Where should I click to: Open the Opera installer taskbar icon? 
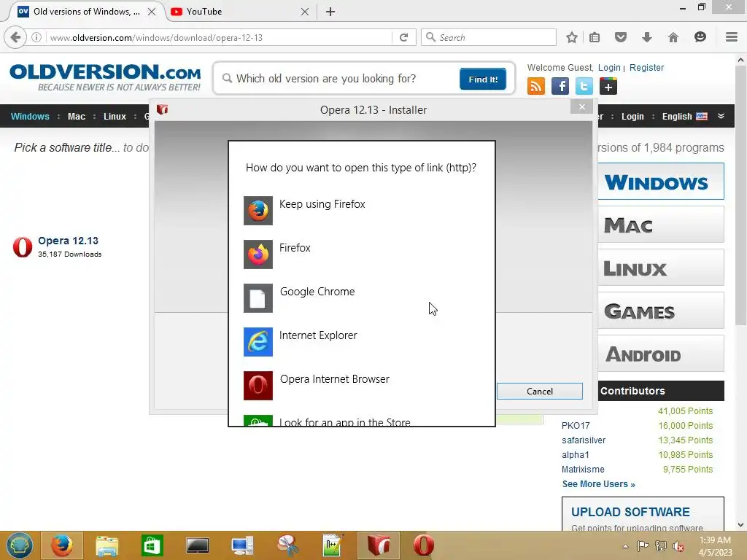(379, 545)
